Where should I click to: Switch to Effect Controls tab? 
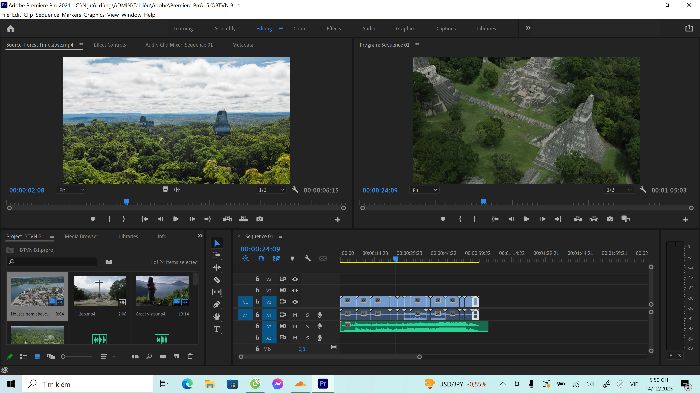tap(109, 45)
